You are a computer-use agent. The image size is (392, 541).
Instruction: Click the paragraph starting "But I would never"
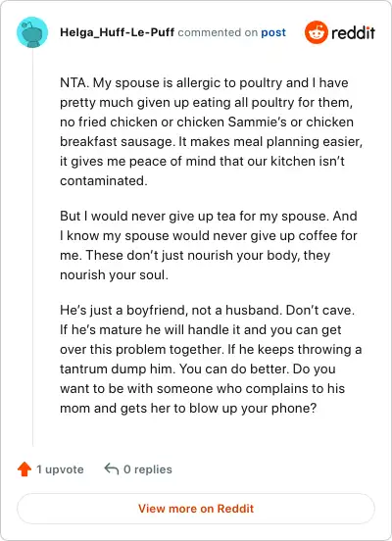209,245
